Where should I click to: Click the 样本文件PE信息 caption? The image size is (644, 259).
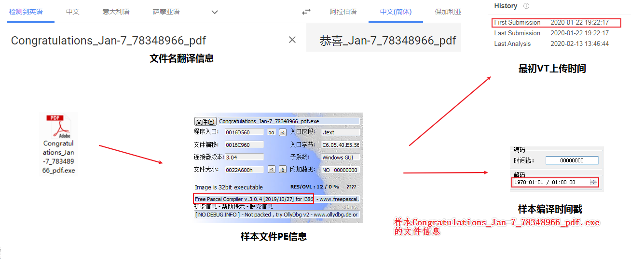[274, 237]
